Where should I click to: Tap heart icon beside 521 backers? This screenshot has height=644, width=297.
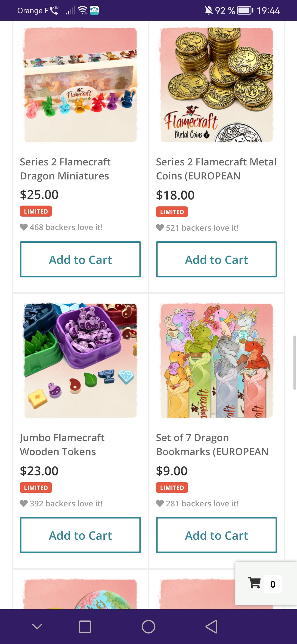160,228
